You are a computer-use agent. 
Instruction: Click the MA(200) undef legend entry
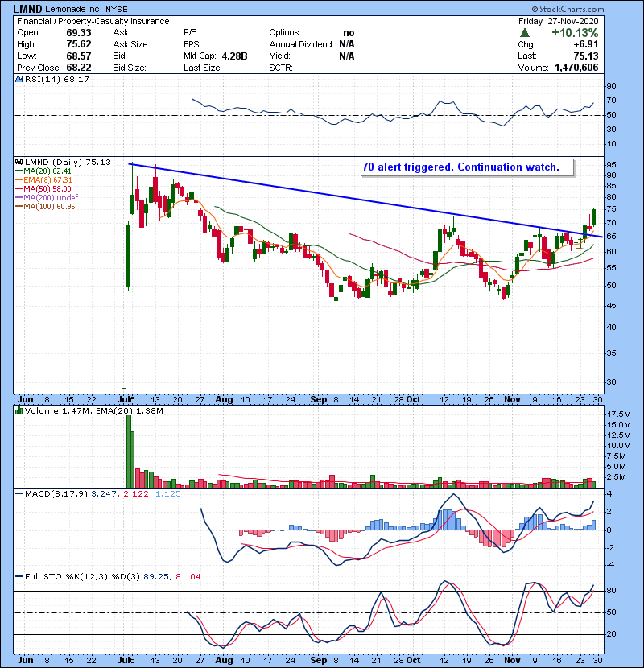point(51,198)
